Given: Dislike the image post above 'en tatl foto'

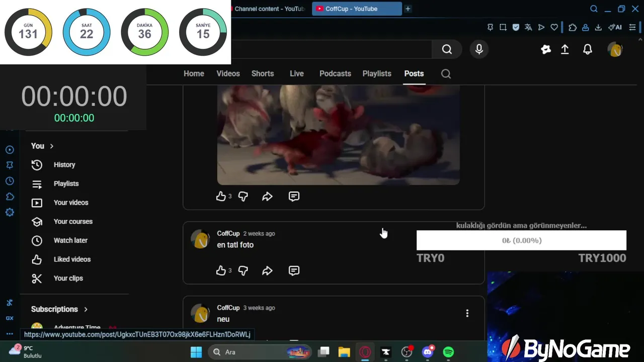Looking at the screenshot, I should [x=243, y=197].
